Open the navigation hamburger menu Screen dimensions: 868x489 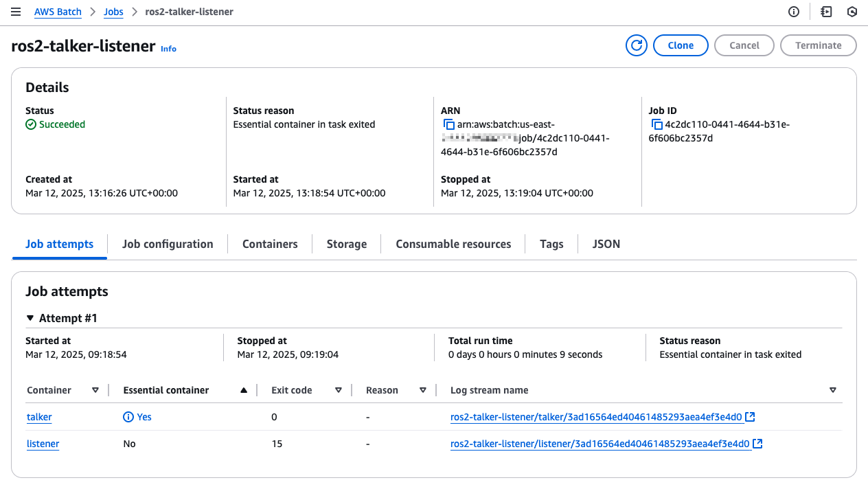point(16,12)
